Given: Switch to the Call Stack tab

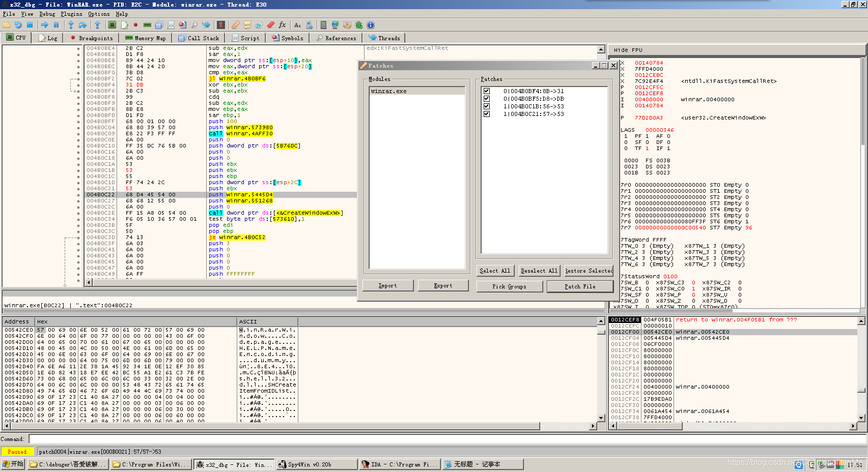Looking at the screenshot, I should pyautogui.click(x=199, y=38).
